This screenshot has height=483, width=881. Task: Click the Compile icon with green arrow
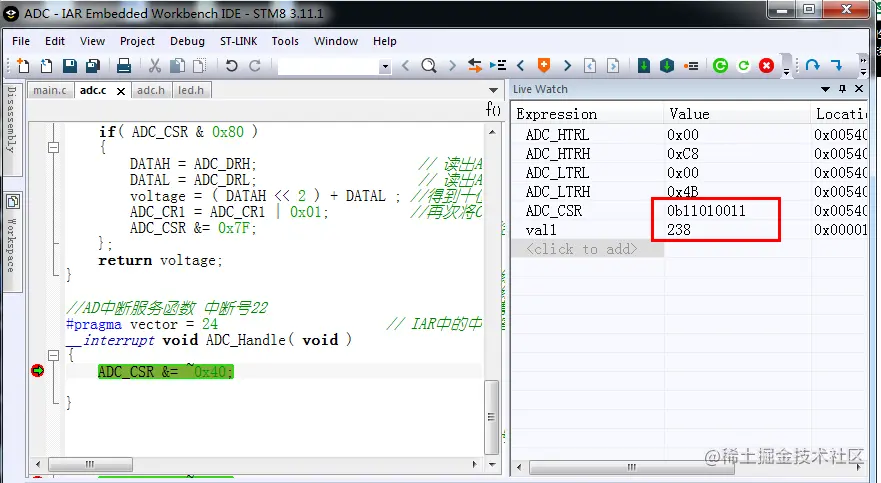click(x=644, y=66)
